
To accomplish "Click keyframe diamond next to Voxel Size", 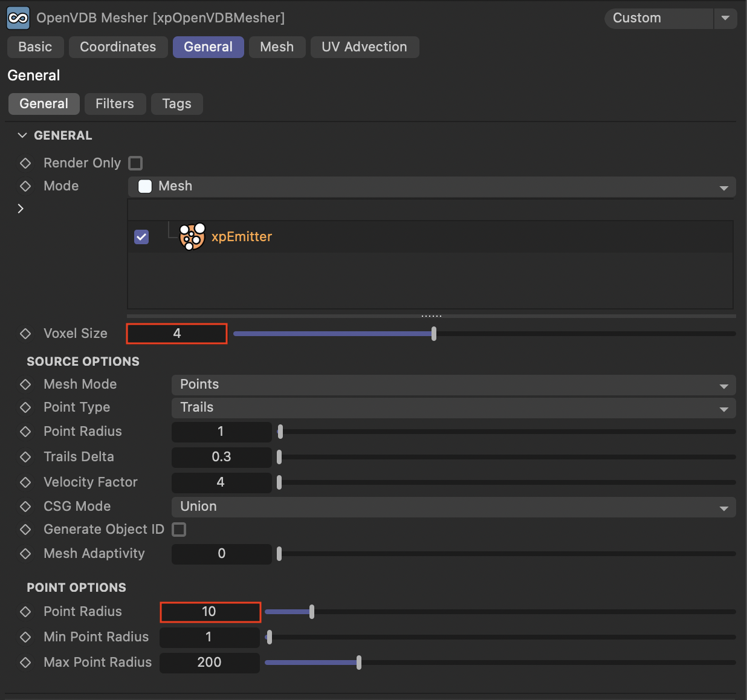I will (x=25, y=334).
